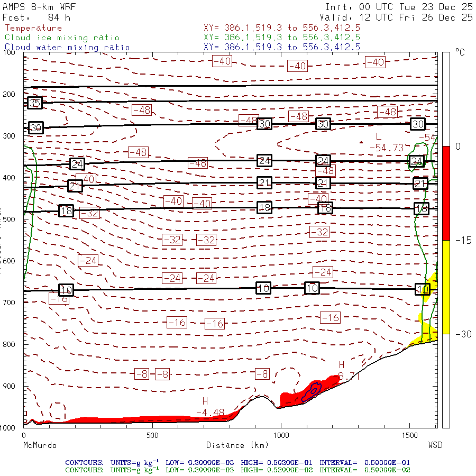Click the '1500' tick label on the distance axis
The image size is (476, 476).
pos(410,435)
